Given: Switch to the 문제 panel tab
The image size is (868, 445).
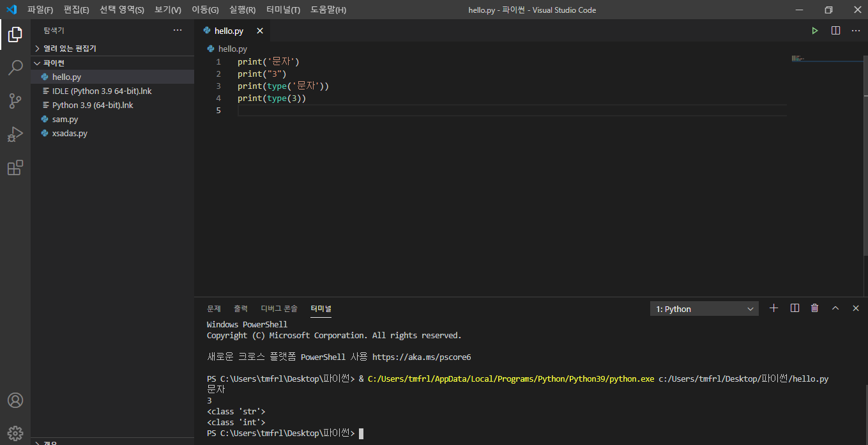Looking at the screenshot, I should 213,308.
